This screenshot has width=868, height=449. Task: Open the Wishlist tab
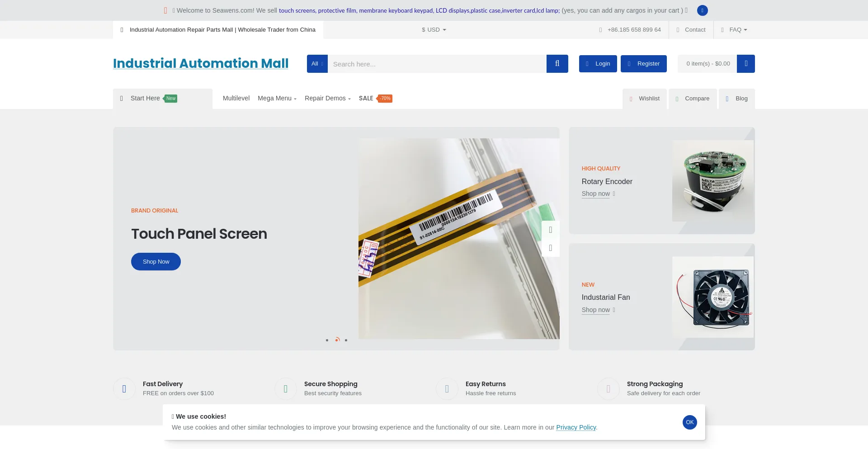tap(645, 99)
